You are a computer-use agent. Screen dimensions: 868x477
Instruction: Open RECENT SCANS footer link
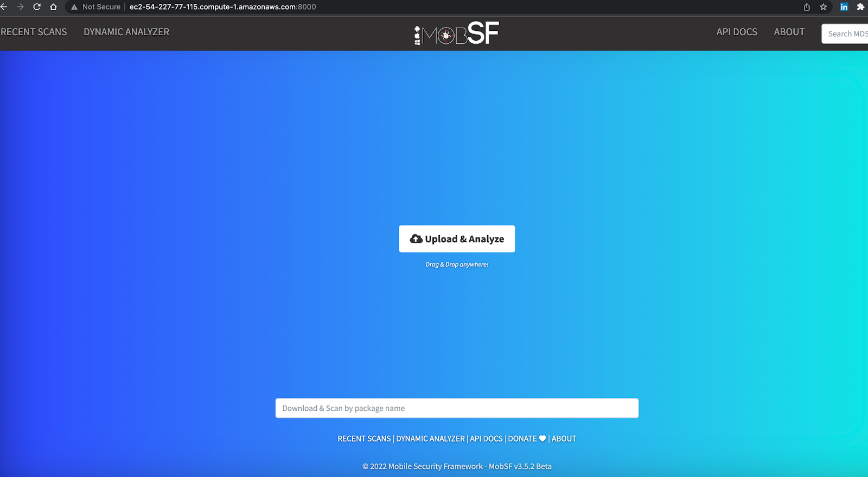(x=364, y=439)
